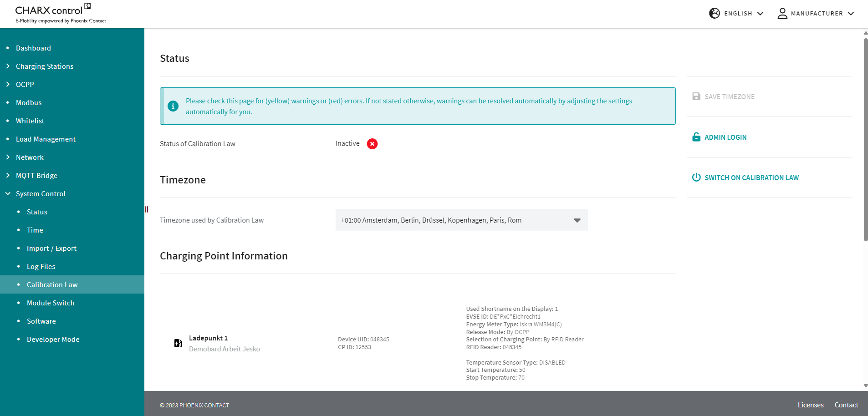Click the Ladepunkt 1 charging station icon
This screenshot has width=868, height=416.
[178, 343]
